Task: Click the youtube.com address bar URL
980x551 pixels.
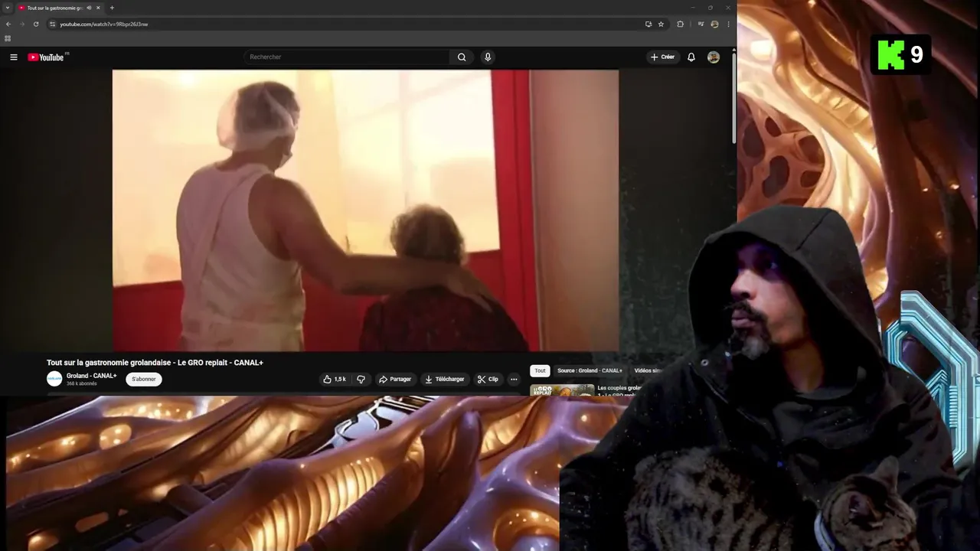Action: coord(104,24)
